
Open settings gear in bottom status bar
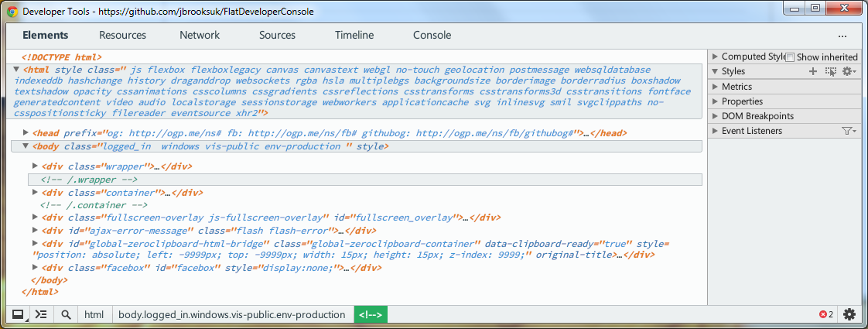pos(849,314)
